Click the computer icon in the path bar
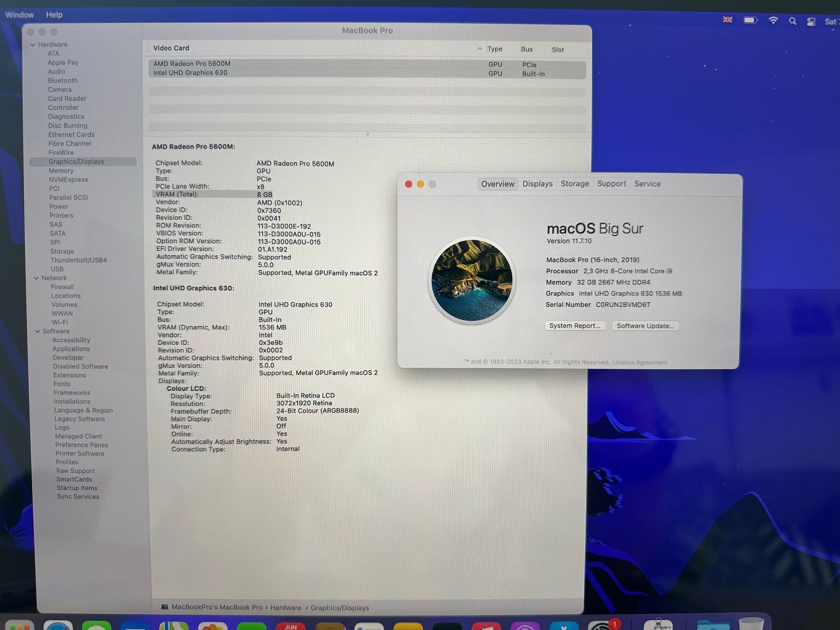Viewport: 840px width, 630px height. coord(165,607)
